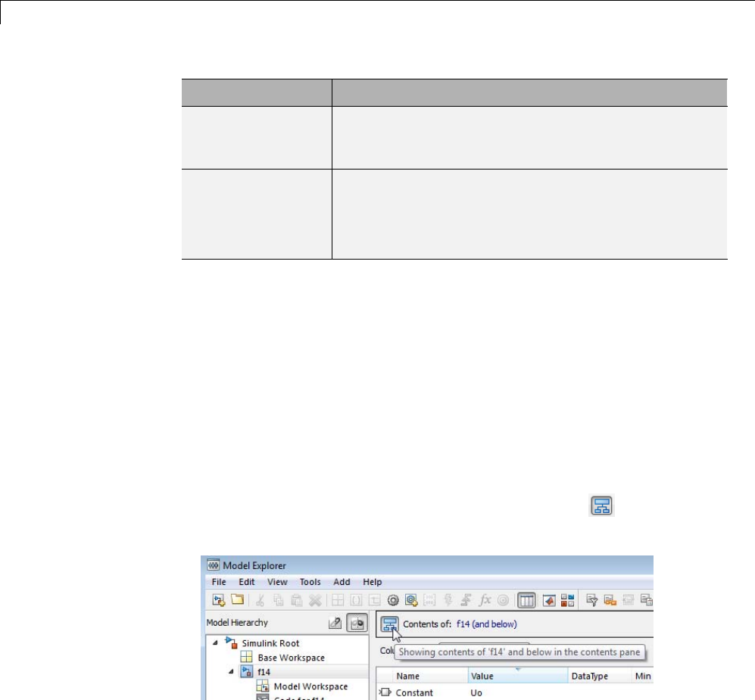Sort by the Value column header

pos(518,676)
